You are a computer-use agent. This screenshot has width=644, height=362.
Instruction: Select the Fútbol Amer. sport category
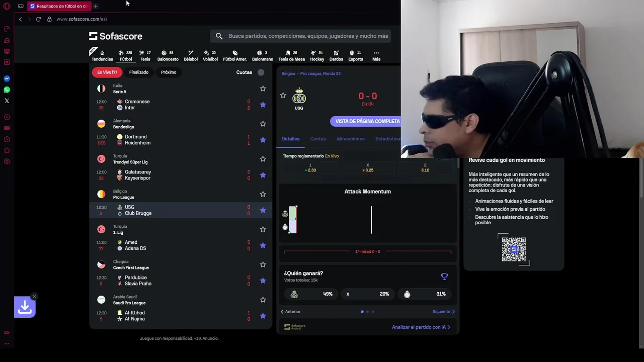coord(234,55)
